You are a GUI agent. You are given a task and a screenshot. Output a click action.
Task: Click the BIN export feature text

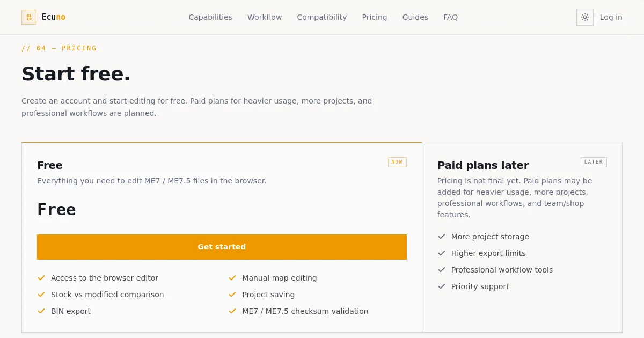71,311
